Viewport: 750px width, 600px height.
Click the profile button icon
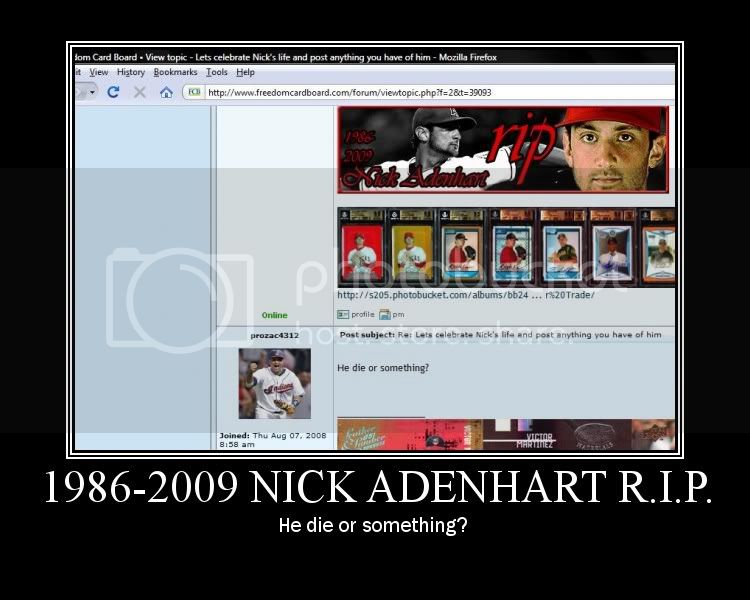[355, 314]
